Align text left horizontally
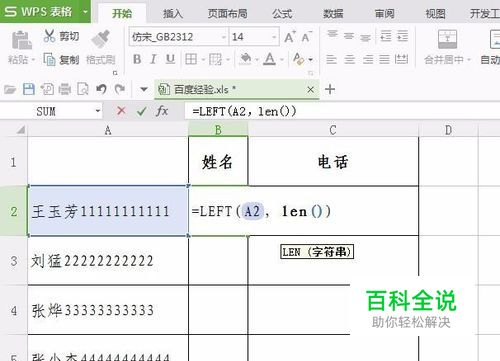The height and width of the screenshot is (361, 500). [x=331, y=59]
